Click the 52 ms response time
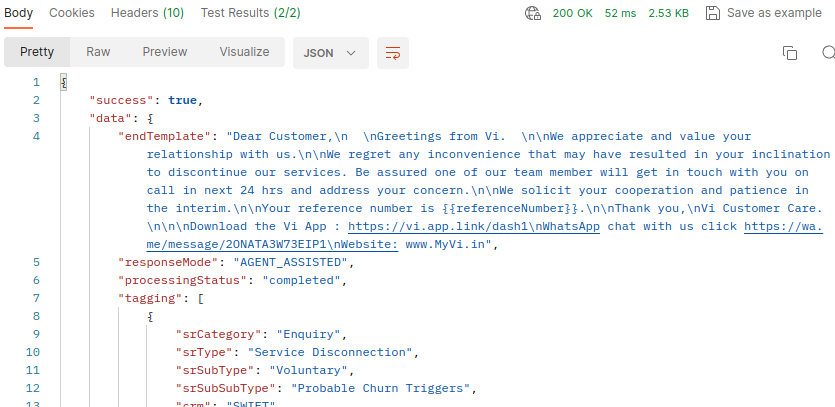The image size is (835, 407). coord(620,13)
